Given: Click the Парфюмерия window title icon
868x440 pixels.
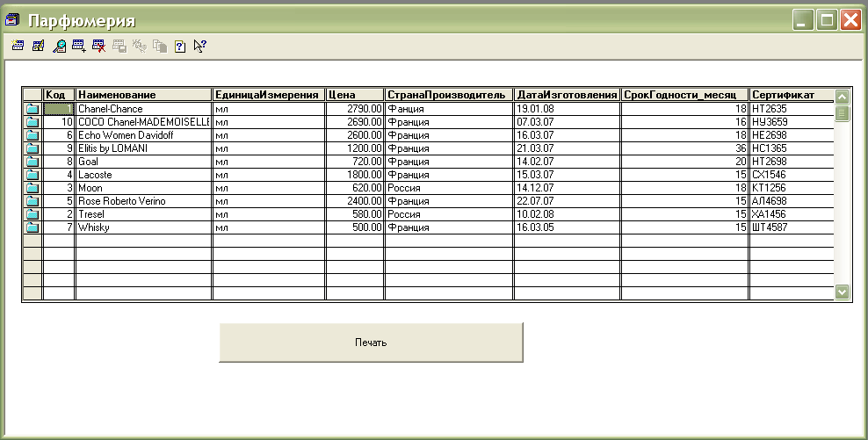Looking at the screenshot, I should 12,20.
